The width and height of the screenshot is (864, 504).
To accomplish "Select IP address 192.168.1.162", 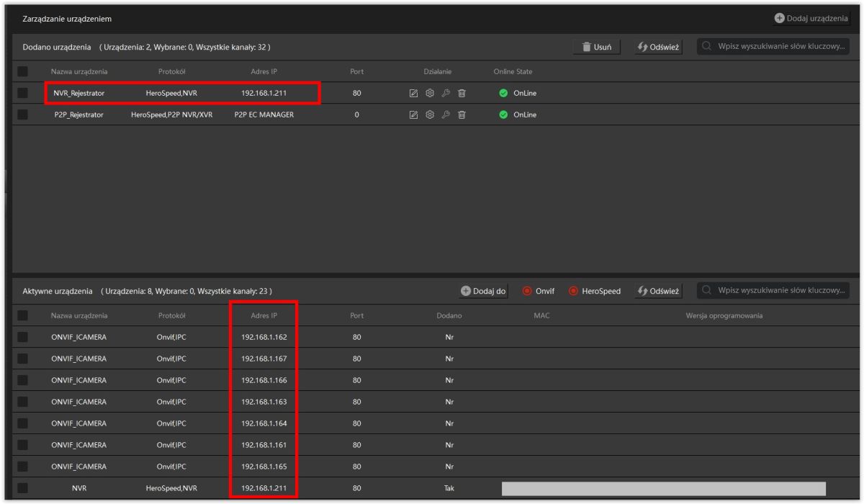I will [264, 337].
